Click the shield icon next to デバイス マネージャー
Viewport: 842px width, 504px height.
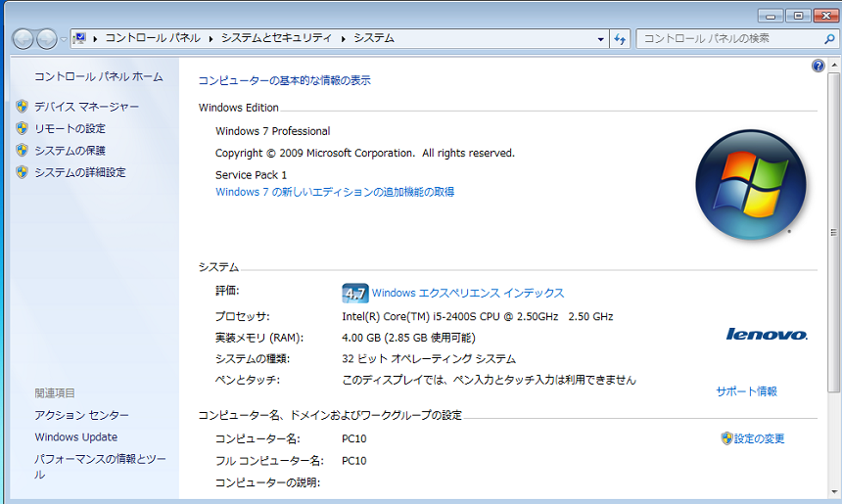point(22,107)
